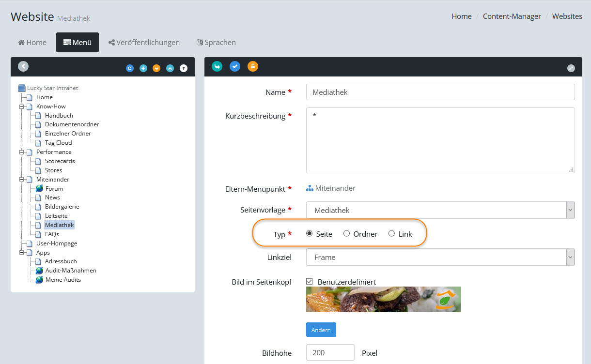
Task: Click the orange unlock padlock icon
Action: pyautogui.click(x=252, y=66)
